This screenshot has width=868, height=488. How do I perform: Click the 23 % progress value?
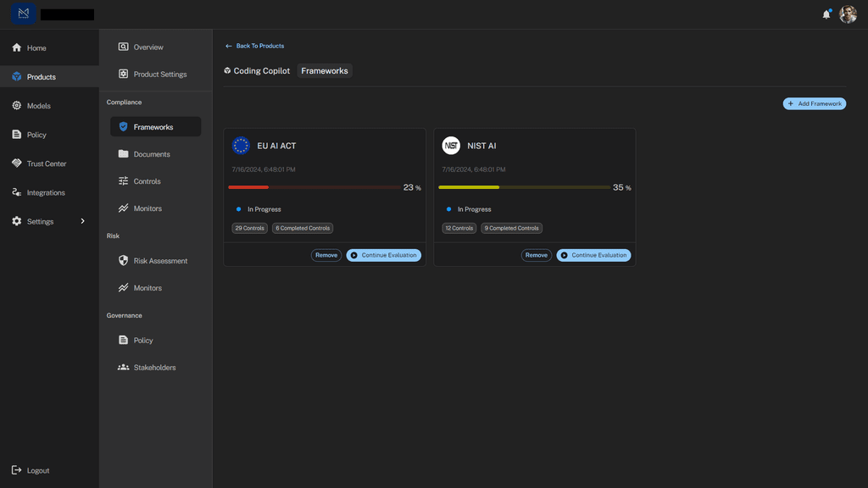click(x=412, y=187)
